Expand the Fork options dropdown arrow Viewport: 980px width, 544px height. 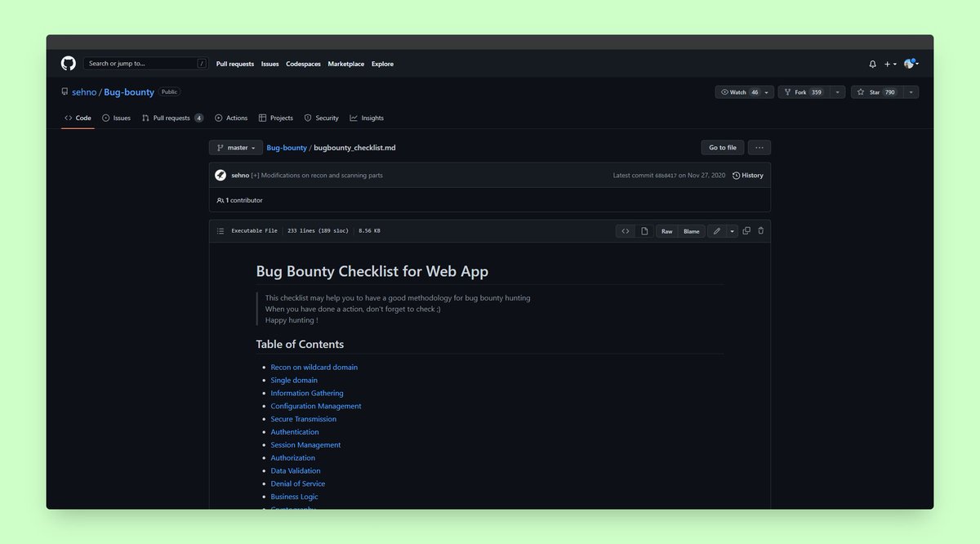click(837, 92)
